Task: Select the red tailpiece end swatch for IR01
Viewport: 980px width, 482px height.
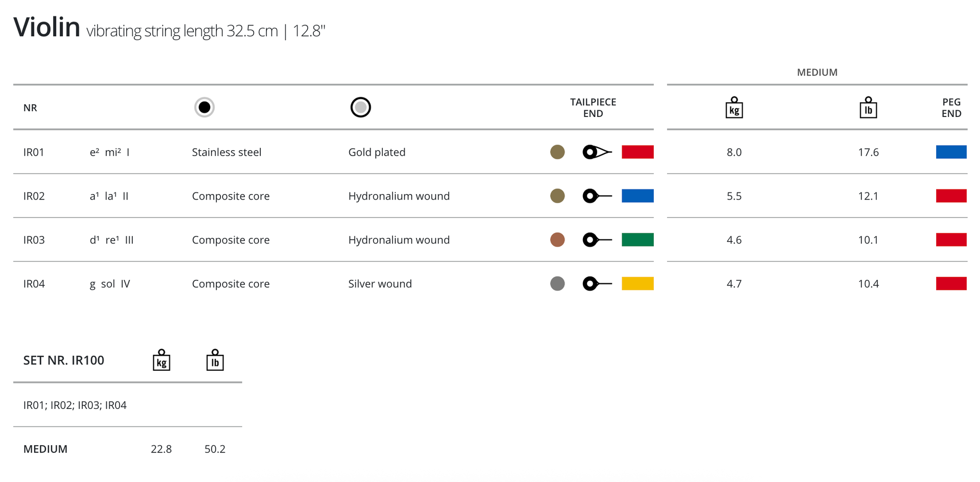Action: click(638, 152)
